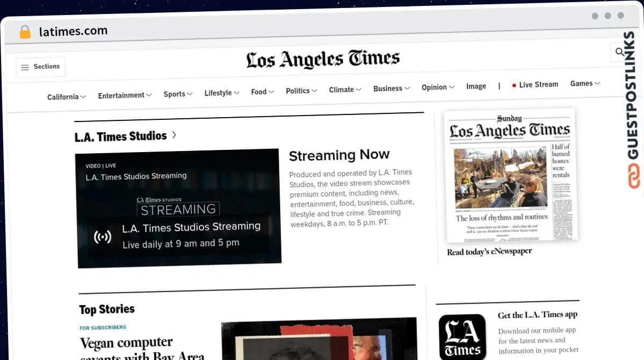The height and width of the screenshot is (360, 644).
Task: Expand the California dropdown menu
Action: 67,97
